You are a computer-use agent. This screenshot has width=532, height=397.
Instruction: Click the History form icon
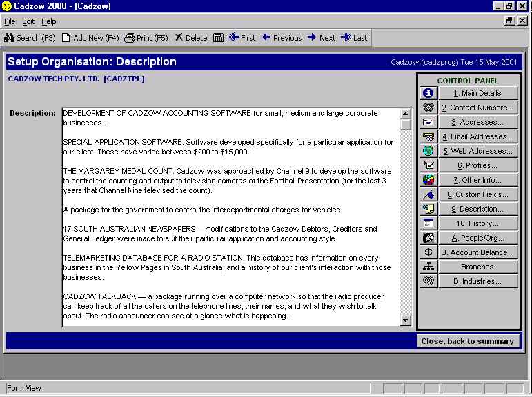428,223
